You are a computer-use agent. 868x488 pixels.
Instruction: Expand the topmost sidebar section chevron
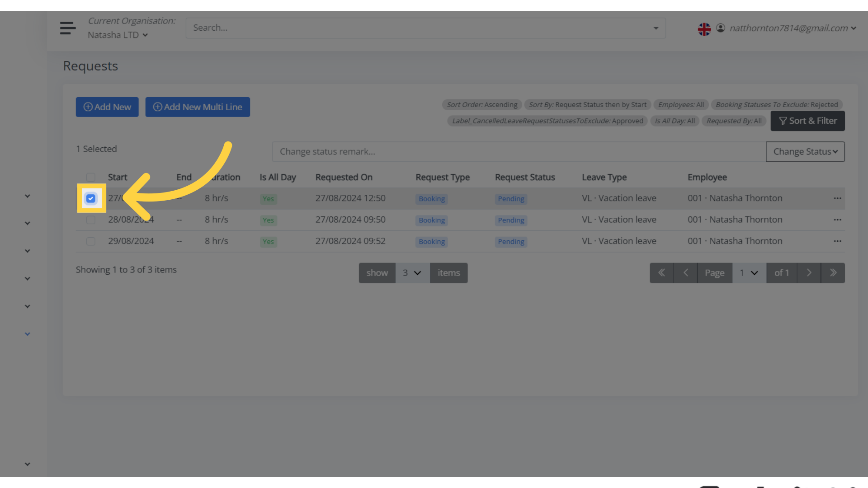coord(27,196)
